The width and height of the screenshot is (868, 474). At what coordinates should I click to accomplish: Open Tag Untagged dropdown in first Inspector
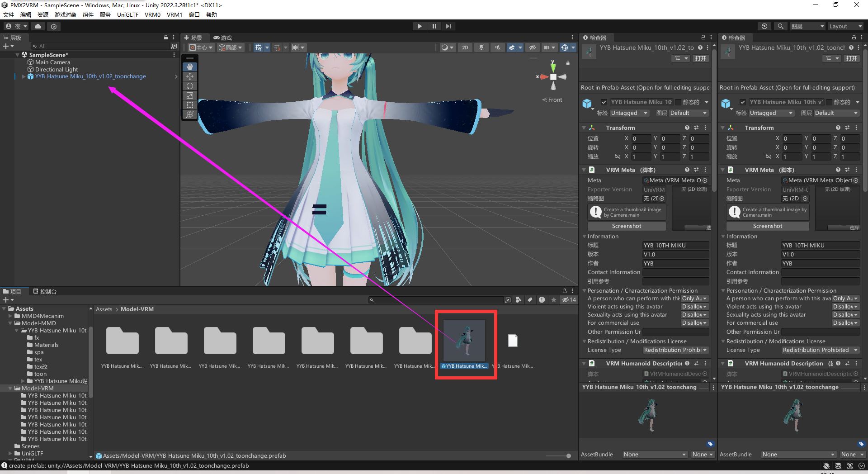[x=630, y=113]
